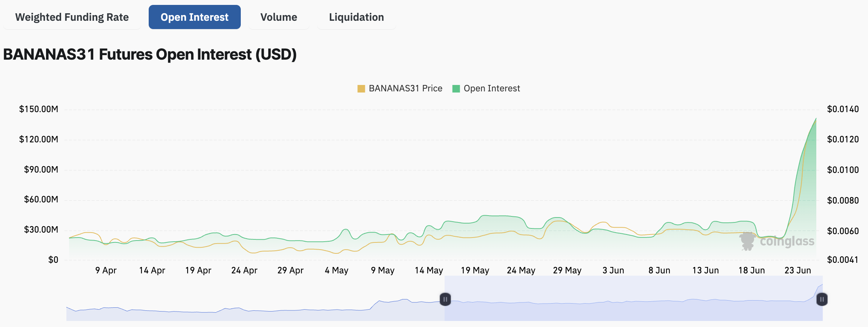
Task: Click the 19 May date label
Action: [475, 270]
